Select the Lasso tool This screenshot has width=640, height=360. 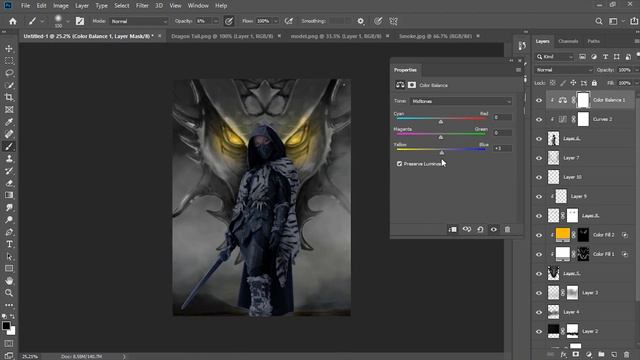point(9,73)
